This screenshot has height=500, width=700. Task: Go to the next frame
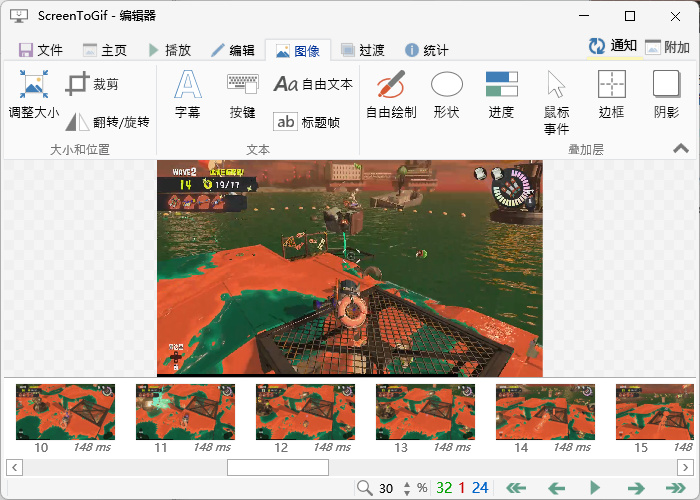(x=636, y=488)
